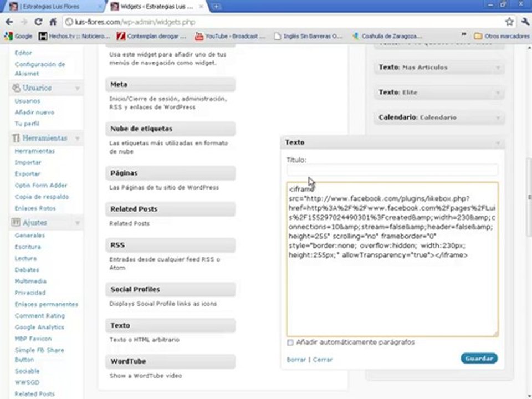Open Comment Rating settings
Screen dimensions: 532x399
click(40, 316)
